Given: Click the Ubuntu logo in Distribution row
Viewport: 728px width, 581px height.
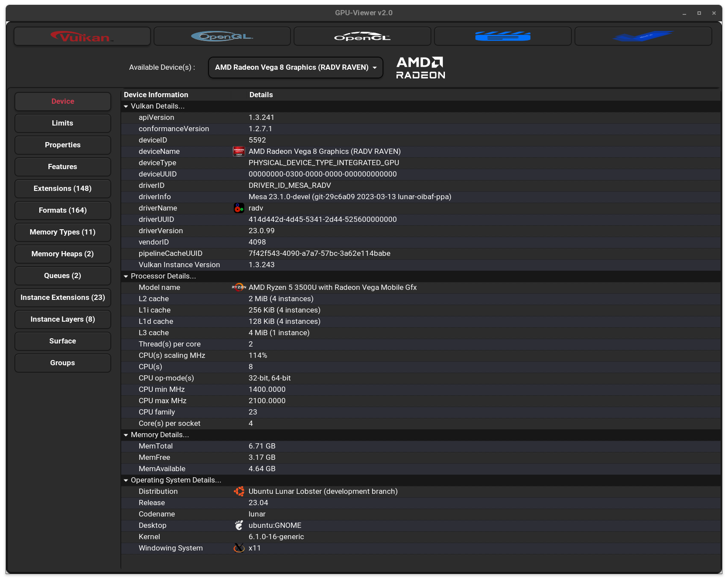Looking at the screenshot, I should pyautogui.click(x=239, y=492).
